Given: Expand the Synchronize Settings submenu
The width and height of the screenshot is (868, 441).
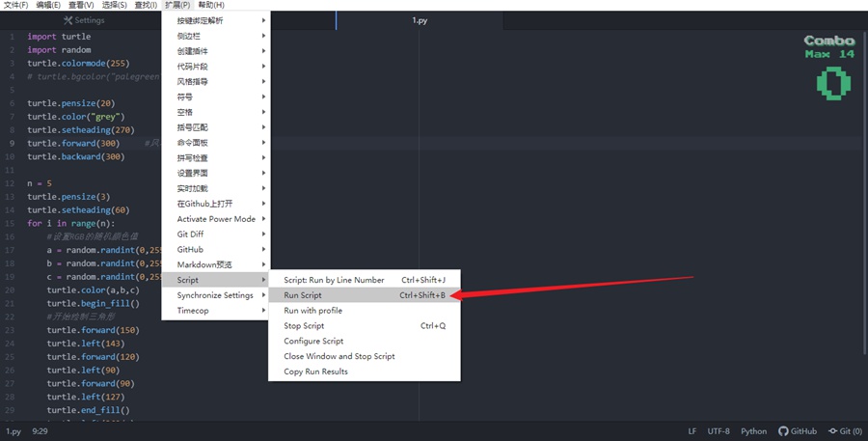Looking at the screenshot, I should point(263,295).
